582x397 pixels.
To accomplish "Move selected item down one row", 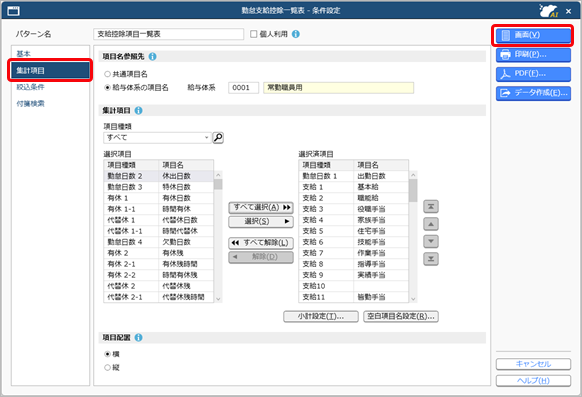I will [x=431, y=241].
